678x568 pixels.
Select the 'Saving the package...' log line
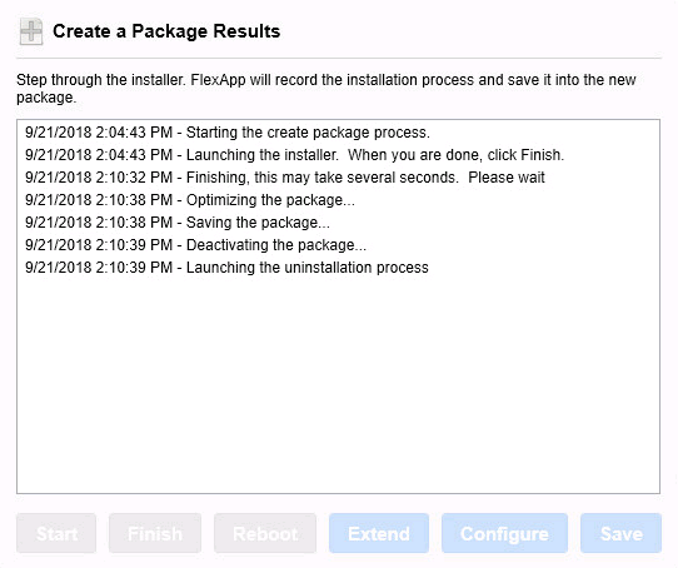click(x=177, y=222)
